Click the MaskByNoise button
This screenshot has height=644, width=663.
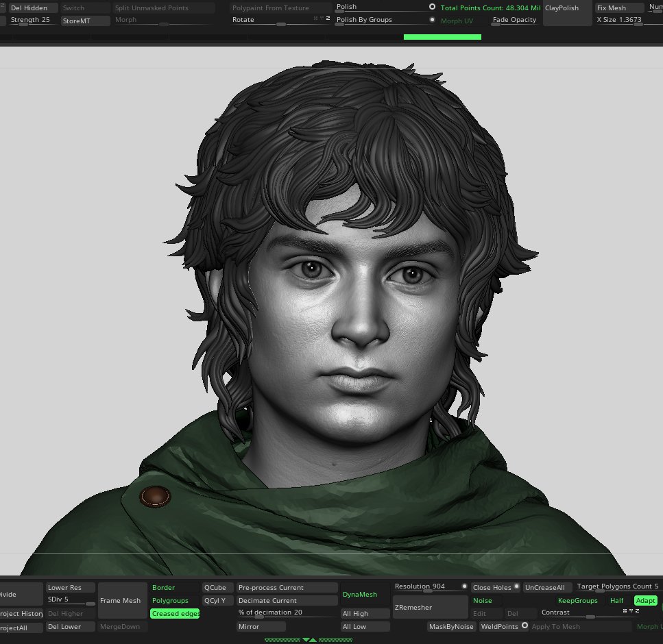[451, 627]
